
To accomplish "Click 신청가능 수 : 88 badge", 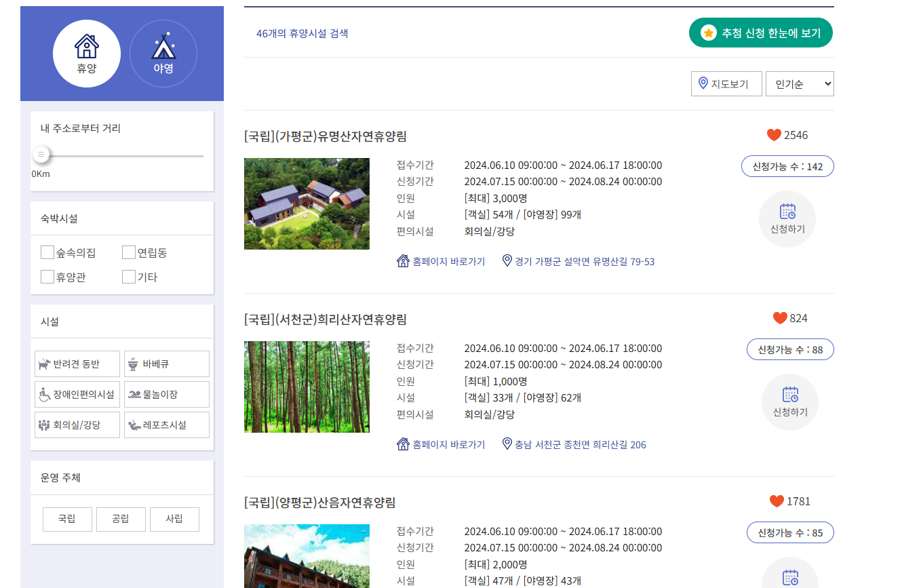I will (790, 349).
